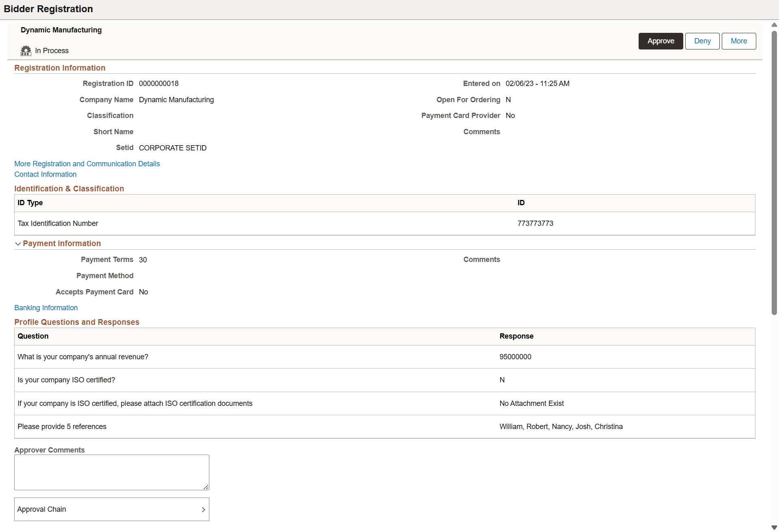Click the scroll down arrow
This screenshot has width=779, height=532.
click(774, 527)
